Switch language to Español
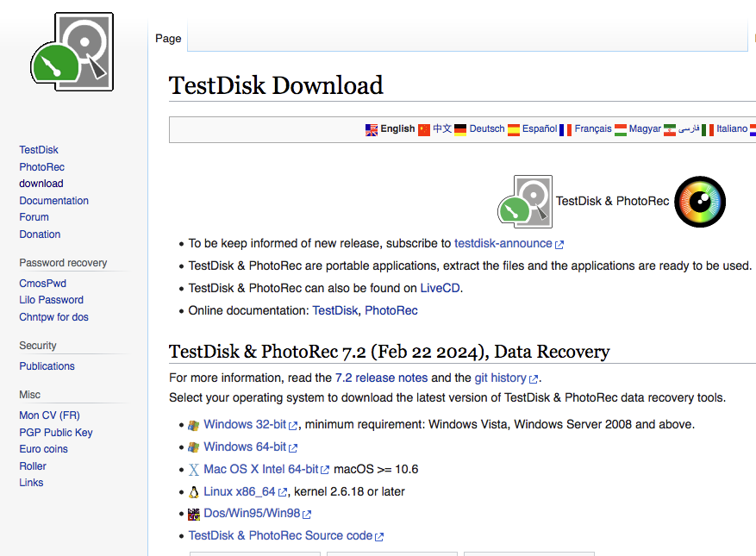 tap(540, 128)
